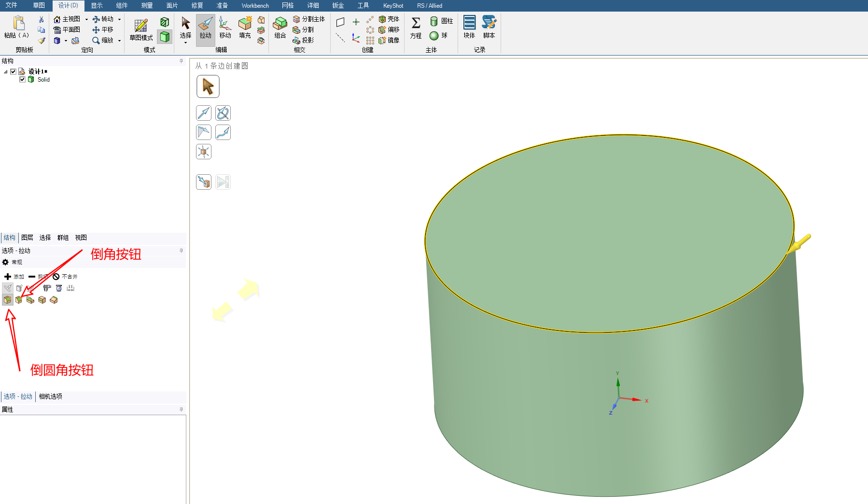Select the chamfer (倒角) option icon

click(x=19, y=300)
